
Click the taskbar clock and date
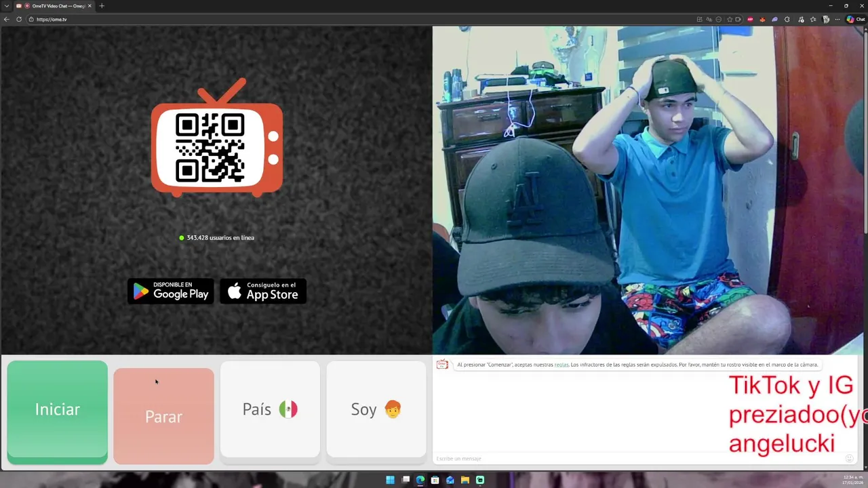[x=853, y=480]
